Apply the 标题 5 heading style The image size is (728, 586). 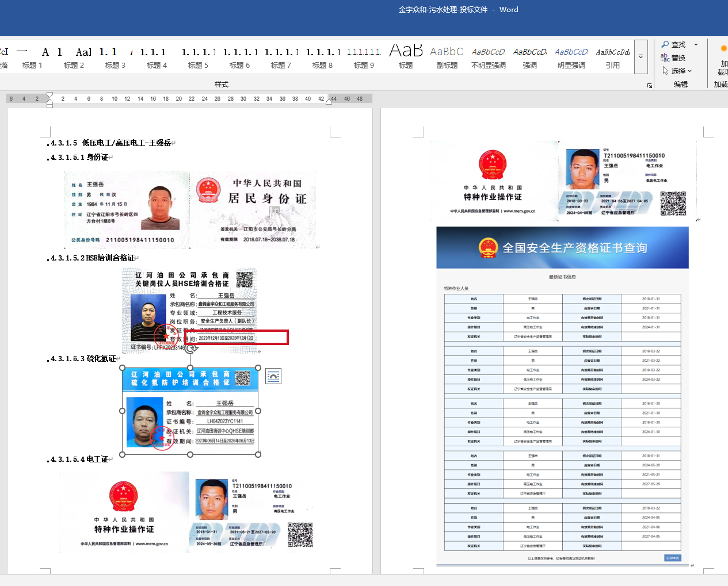point(198,58)
